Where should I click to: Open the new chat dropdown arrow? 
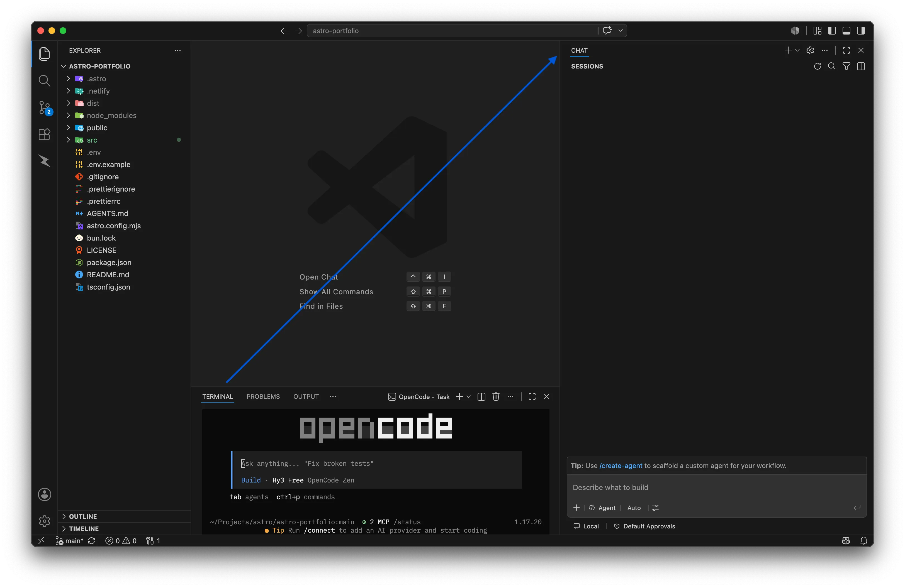point(797,50)
